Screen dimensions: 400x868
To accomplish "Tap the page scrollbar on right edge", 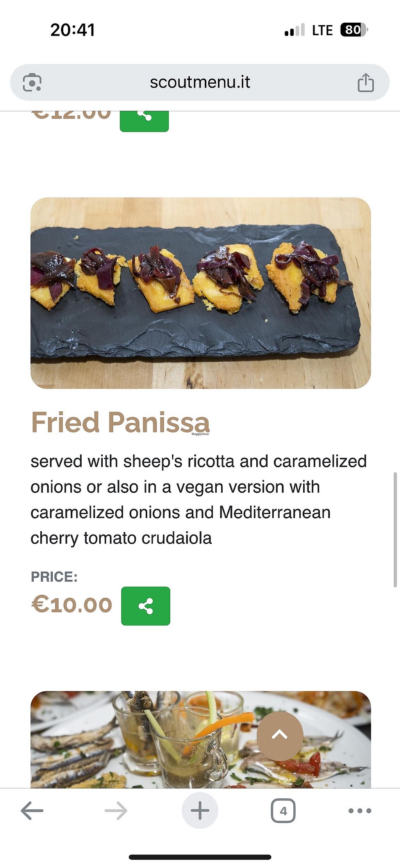I will pos(395,530).
